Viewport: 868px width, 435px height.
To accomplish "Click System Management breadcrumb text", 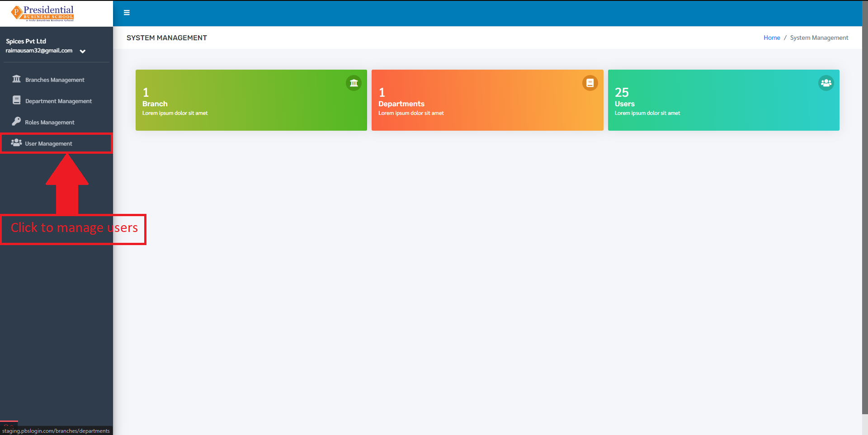I will (x=819, y=38).
